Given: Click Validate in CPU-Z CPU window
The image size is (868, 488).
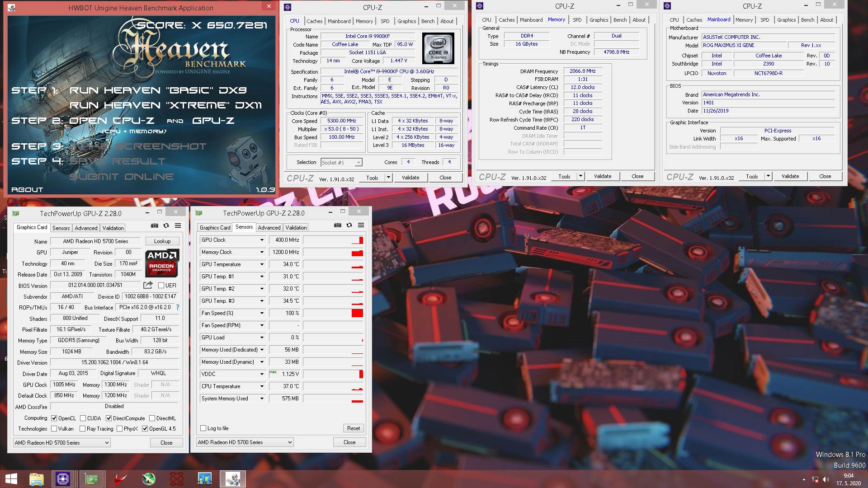Looking at the screenshot, I should coord(410,178).
